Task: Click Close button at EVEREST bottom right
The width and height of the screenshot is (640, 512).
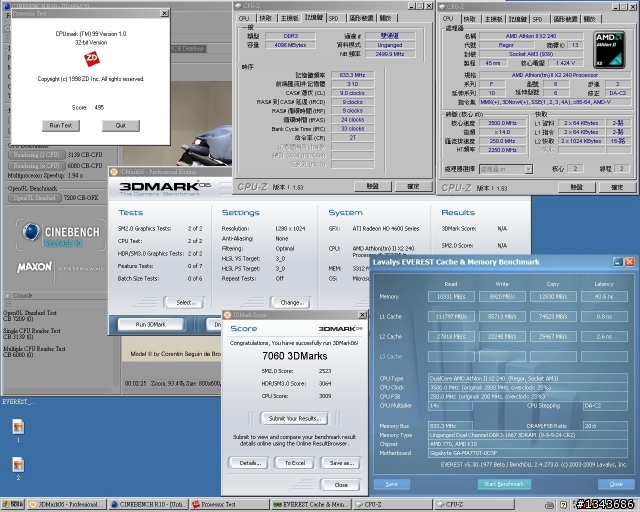Action: [616, 484]
